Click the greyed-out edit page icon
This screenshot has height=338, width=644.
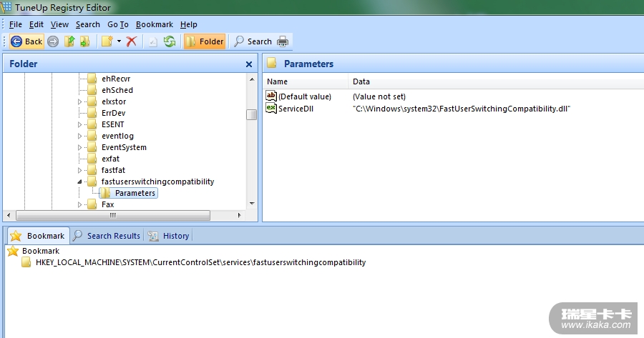coord(153,41)
